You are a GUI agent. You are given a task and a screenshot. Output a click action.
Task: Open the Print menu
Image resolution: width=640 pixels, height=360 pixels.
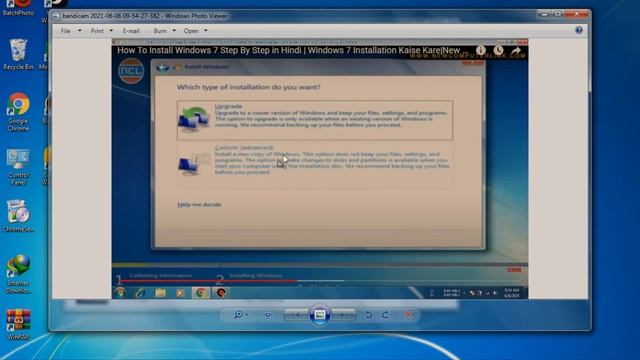pyautogui.click(x=97, y=31)
